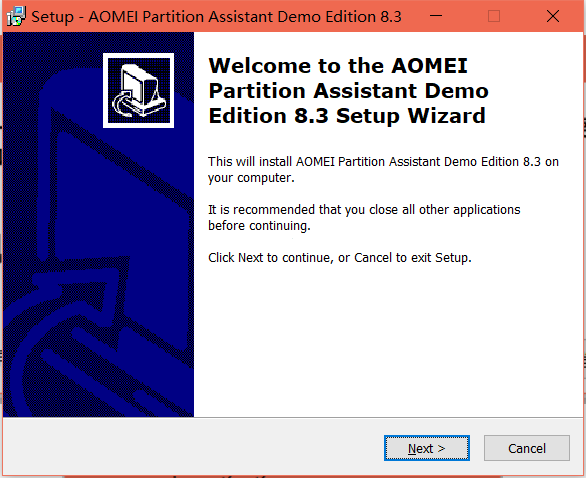Click the empty gray bar left of Next
This screenshot has height=478, width=586.
(x=192, y=447)
